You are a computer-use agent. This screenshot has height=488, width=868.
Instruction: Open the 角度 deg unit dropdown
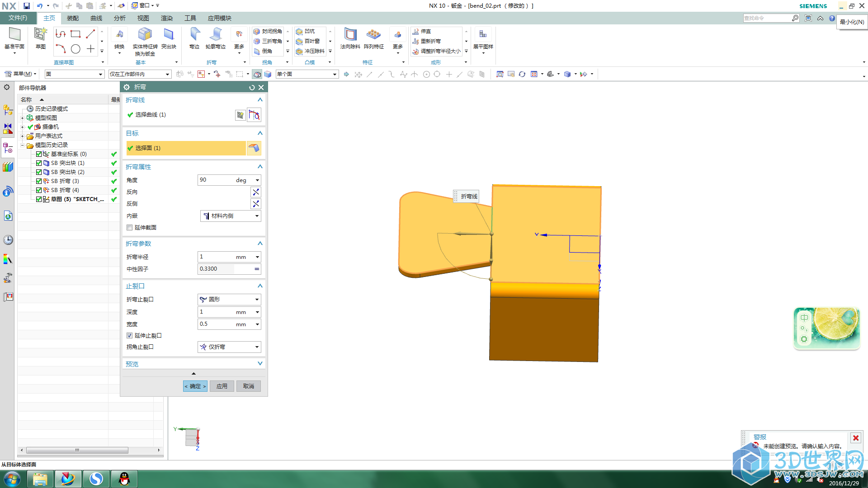click(x=257, y=180)
